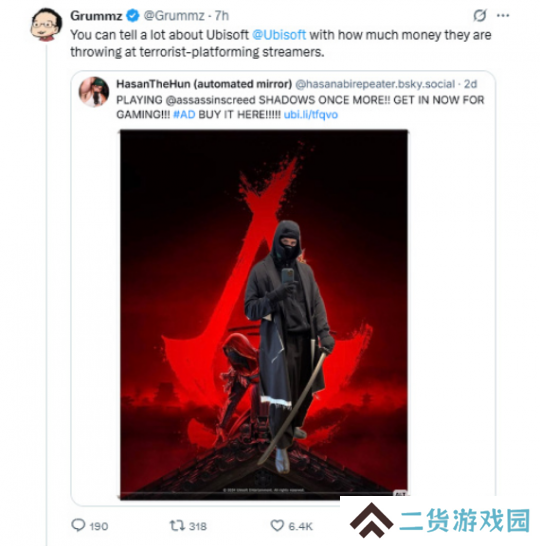The height and width of the screenshot is (546, 540).
Task: Click the #AD hashtag
Action: point(184,115)
